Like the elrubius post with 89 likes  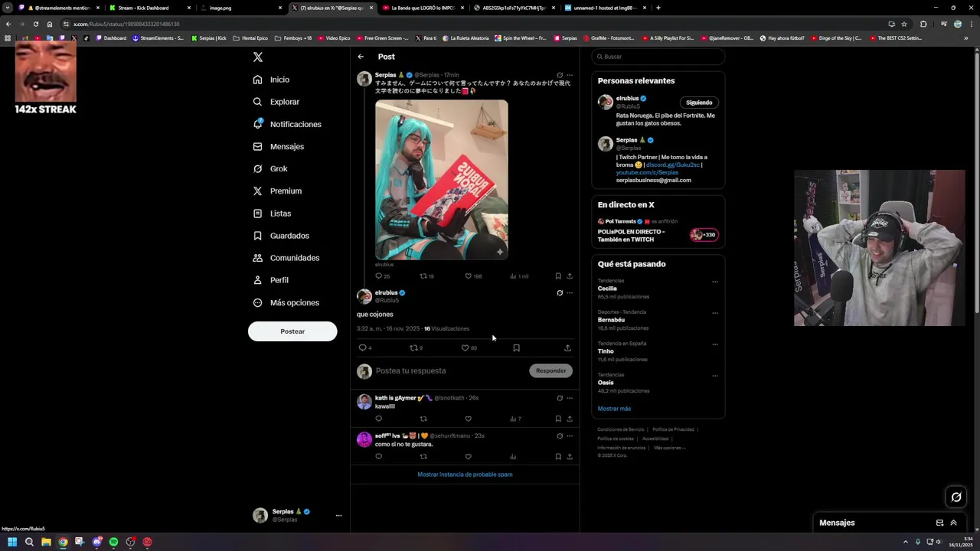465,348
